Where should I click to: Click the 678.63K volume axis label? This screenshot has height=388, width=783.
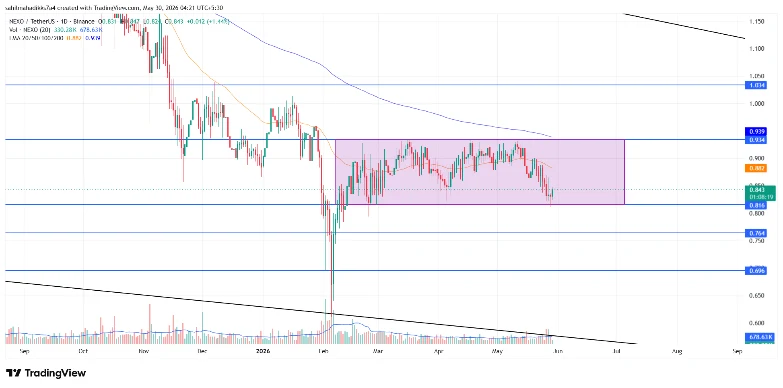[x=761, y=338]
